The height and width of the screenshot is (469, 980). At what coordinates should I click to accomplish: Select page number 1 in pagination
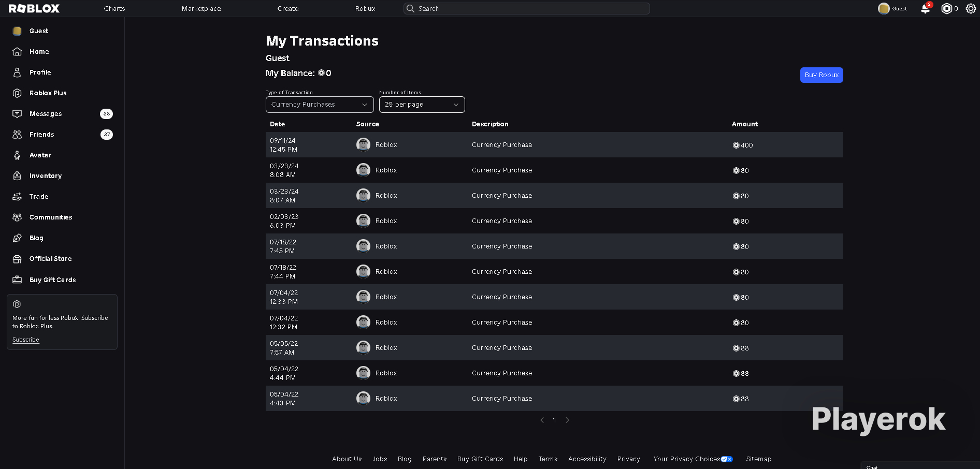click(x=554, y=420)
